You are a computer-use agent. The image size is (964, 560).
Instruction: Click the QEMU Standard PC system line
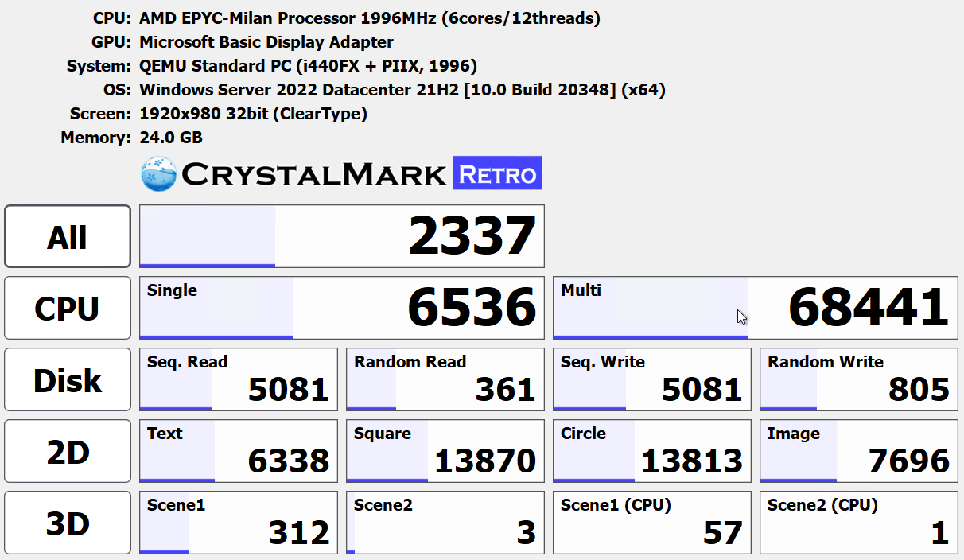309,66
